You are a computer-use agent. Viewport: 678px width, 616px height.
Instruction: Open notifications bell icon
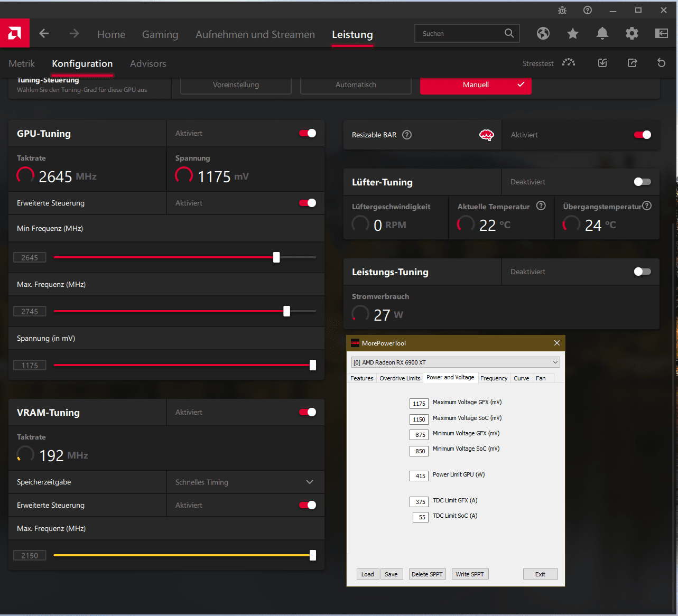[602, 33]
